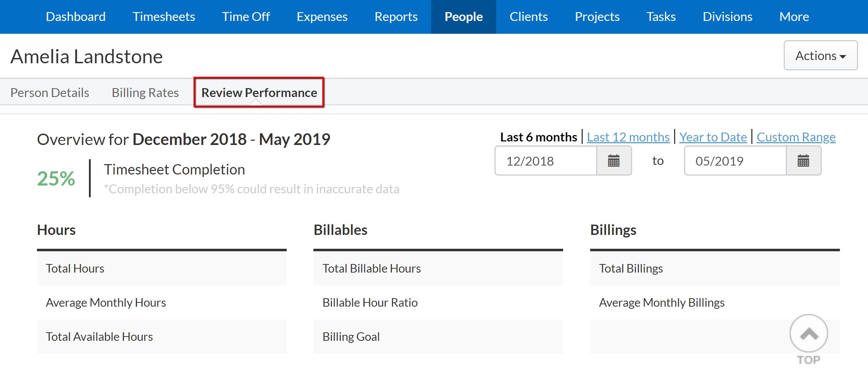Switch to the Person Details tab

(x=50, y=92)
